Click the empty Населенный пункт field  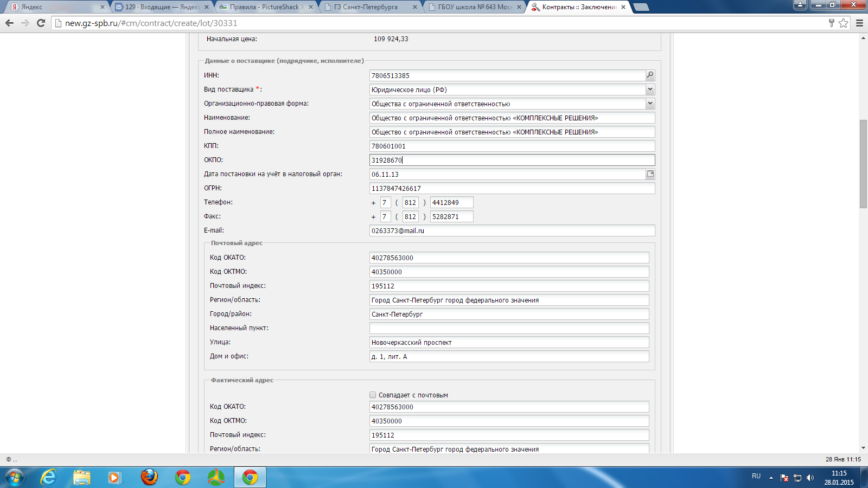coord(509,328)
